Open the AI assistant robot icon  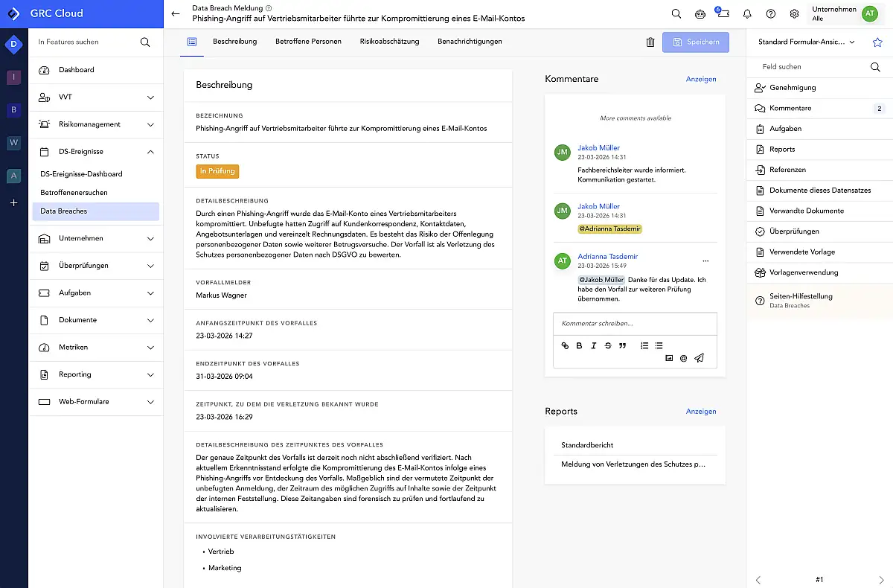tap(700, 13)
